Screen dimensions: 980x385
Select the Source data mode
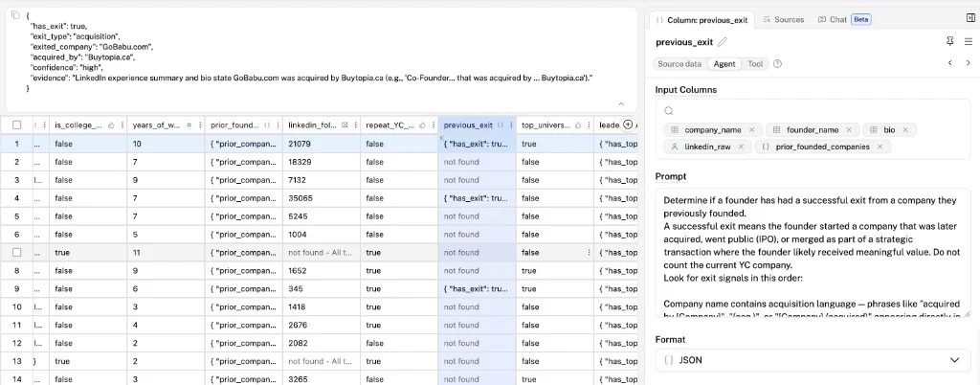tap(679, 64)
